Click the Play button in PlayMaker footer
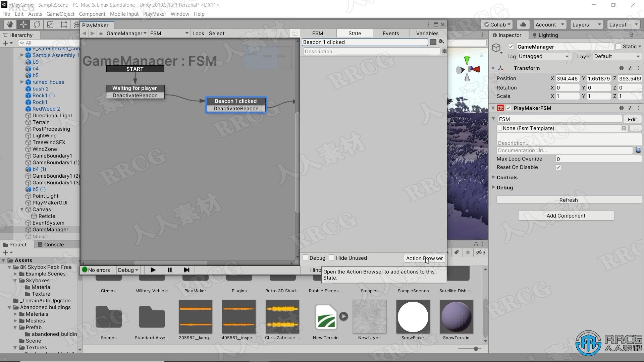The image size is (644, 362). coord(153,270)
